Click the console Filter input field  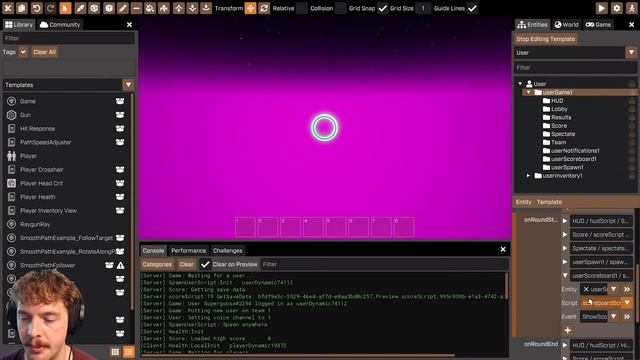[383, 264]
